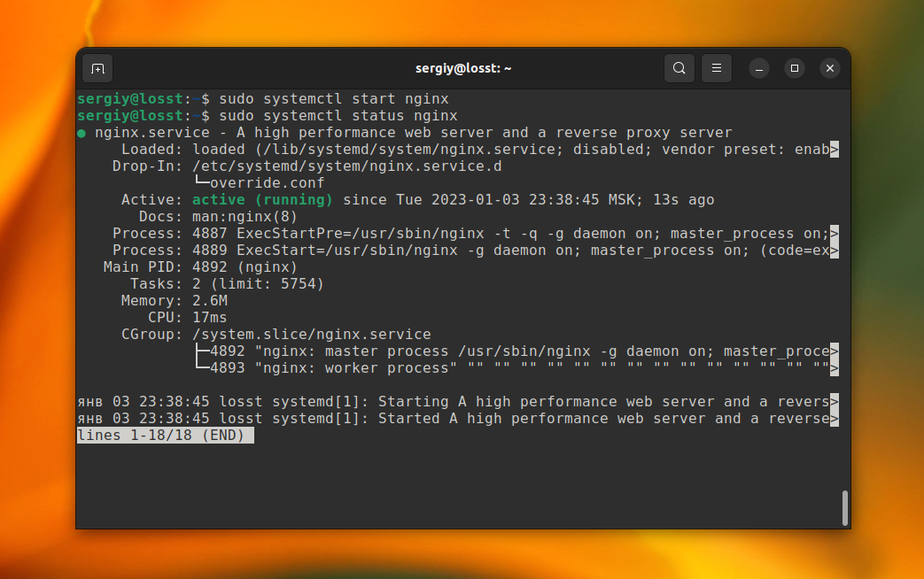Click Drop-In path /etc/systemd/system/nginx.service.d
Viewport: 924px width, 579px height.
pos(347,166)
